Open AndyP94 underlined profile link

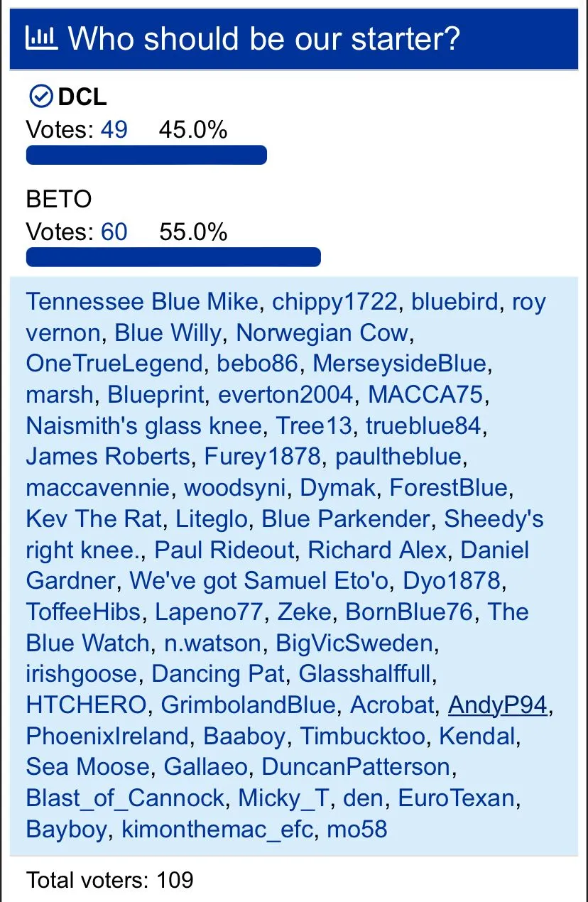(x=498, y=705)
